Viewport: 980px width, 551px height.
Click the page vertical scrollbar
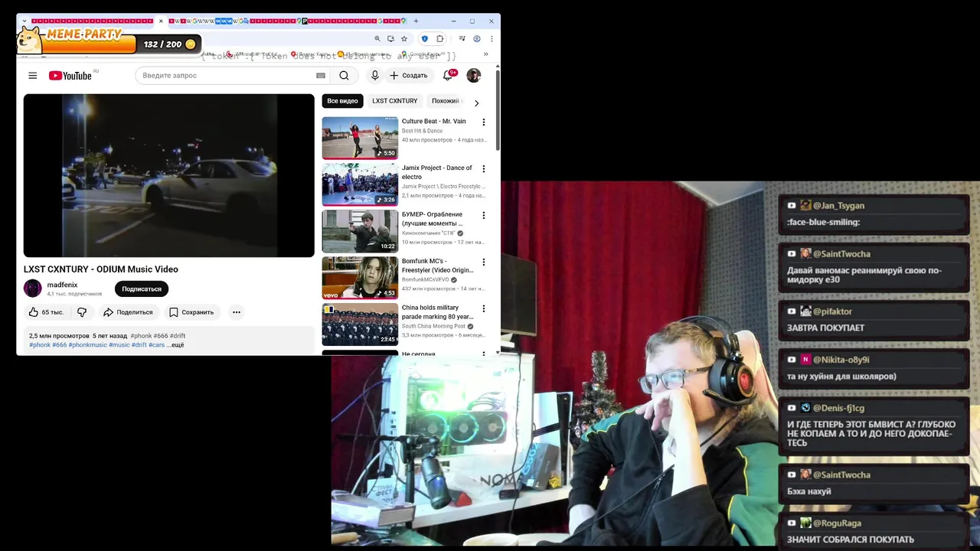498,111
